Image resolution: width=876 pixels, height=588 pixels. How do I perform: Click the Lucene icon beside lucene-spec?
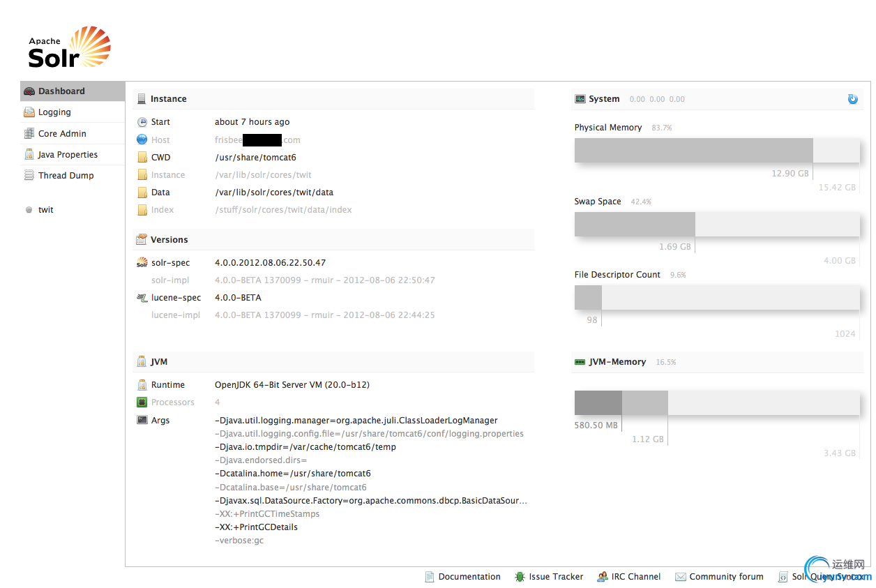[x=142, y=298]
